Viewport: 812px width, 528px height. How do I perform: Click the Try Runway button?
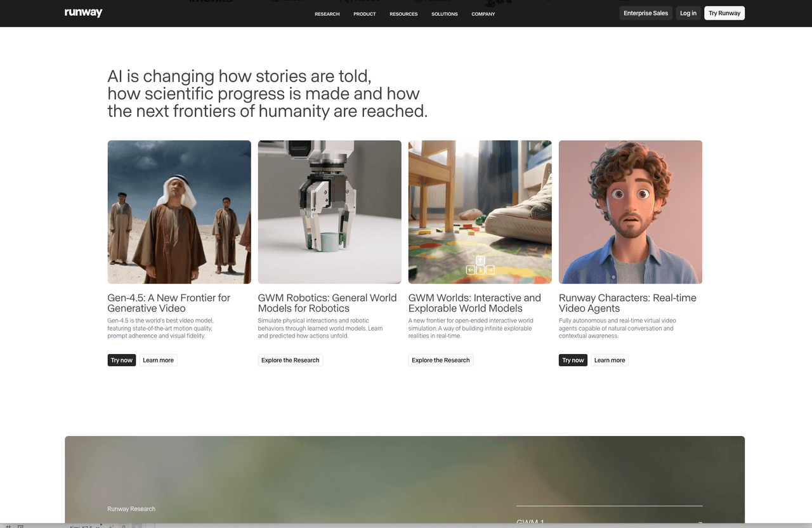tap(724, 13)
